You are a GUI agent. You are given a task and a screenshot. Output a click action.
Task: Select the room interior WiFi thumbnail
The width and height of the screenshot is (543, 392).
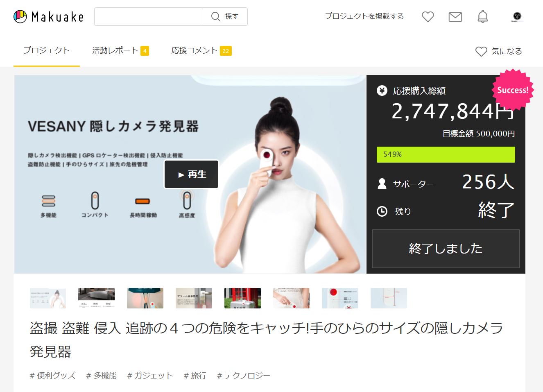pos(97,298)
